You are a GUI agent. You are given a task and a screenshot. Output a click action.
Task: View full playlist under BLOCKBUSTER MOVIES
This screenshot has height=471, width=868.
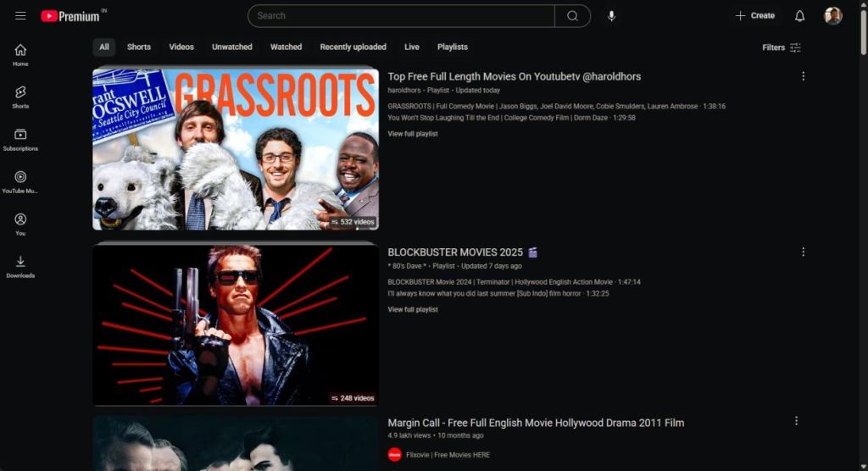click(x=413, y=310)
